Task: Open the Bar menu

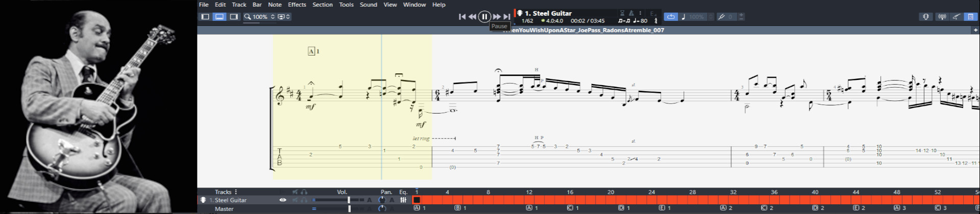Action: pyautogui.click(x=257, y=5)
